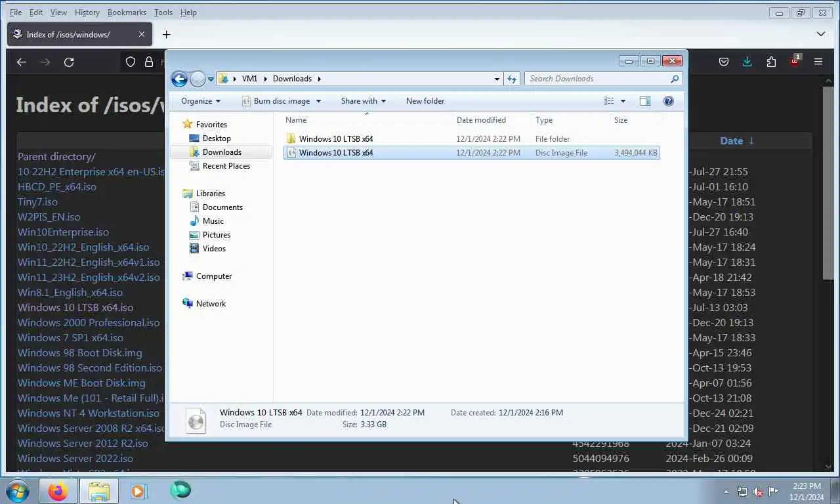Open Explorer Help question mark icon

(669, 101)
